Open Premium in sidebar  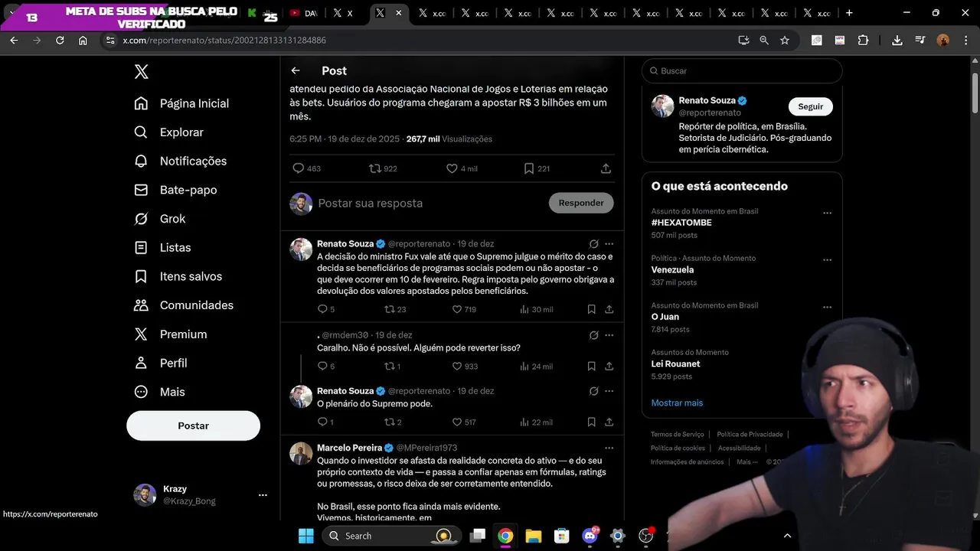170,334
